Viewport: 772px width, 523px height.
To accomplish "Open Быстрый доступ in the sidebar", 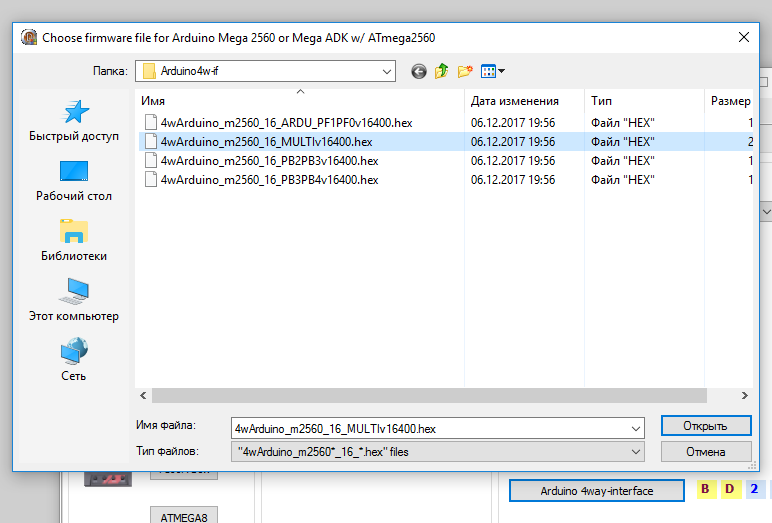I will [x=74, y=121].
